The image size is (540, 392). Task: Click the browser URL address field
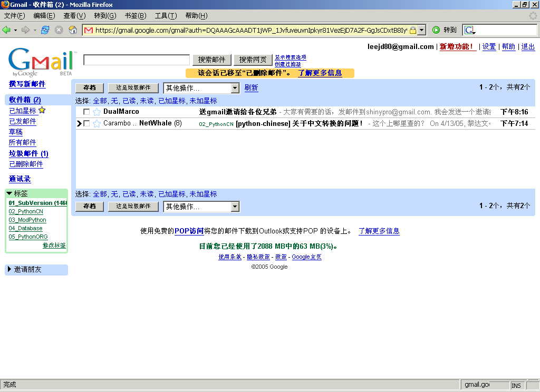[250, 30]
